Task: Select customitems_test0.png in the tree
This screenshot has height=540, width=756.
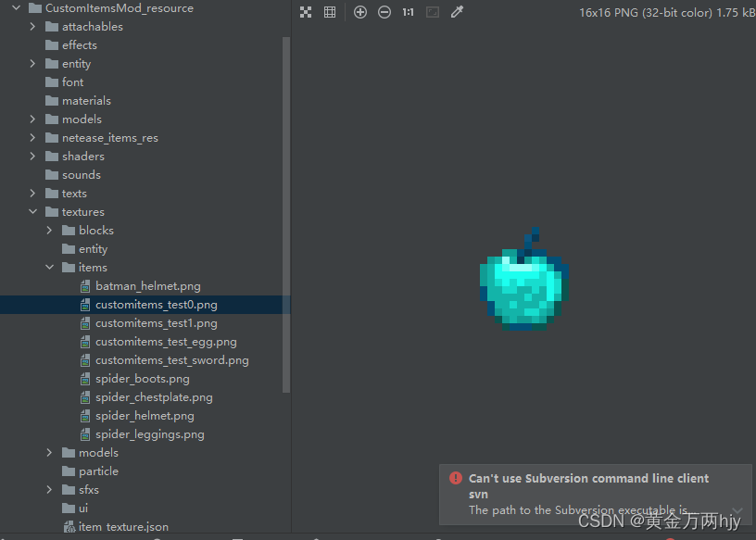Action: click(x=145, y=305)
